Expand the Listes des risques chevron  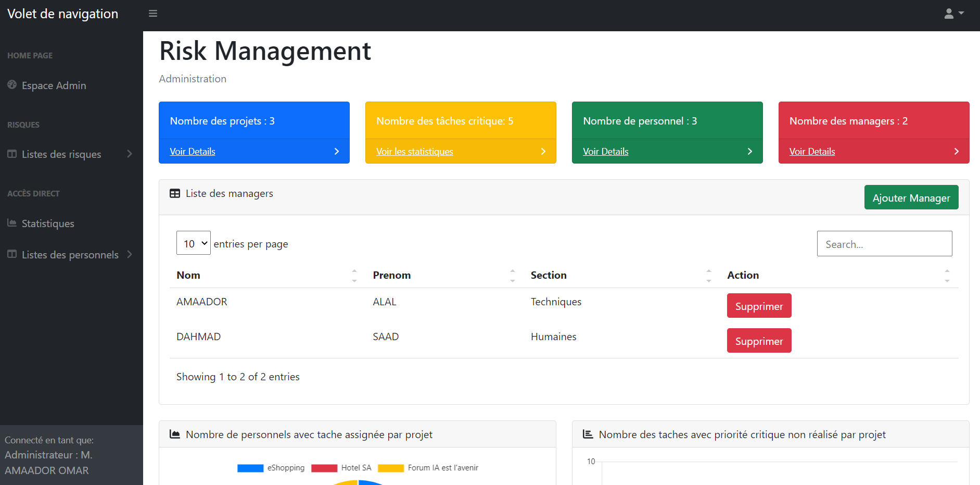click(130, 154)
